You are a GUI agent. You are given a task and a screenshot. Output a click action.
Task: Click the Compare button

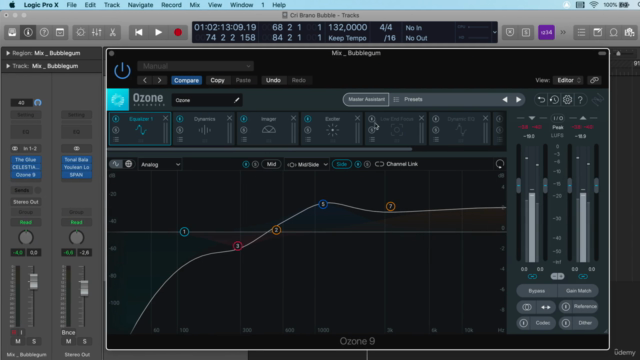point(187,80)
